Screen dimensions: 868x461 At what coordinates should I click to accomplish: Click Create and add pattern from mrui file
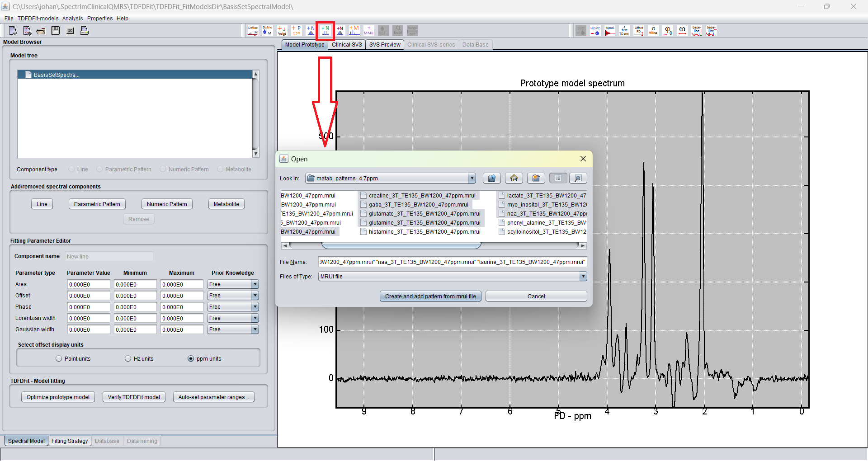tap(430, 296)
